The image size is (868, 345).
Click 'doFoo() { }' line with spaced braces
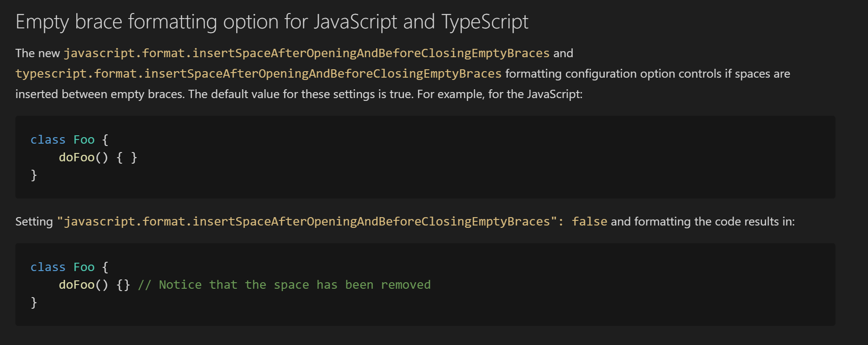(98, 158)
